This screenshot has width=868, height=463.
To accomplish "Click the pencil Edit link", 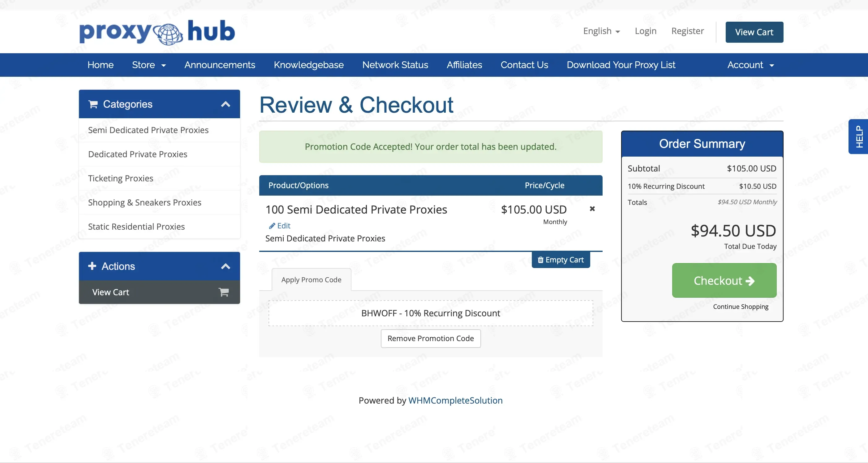I will click(x=279, y=226).
